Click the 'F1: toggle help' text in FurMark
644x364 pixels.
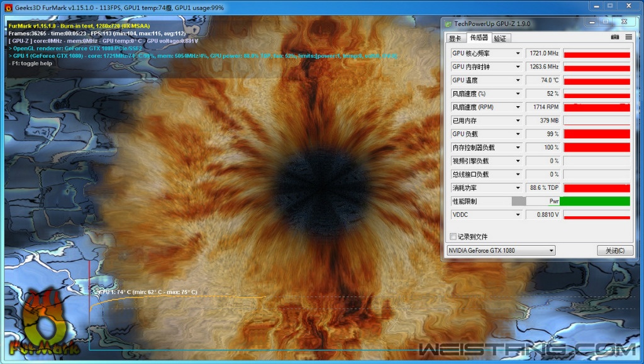pos(30,63)
